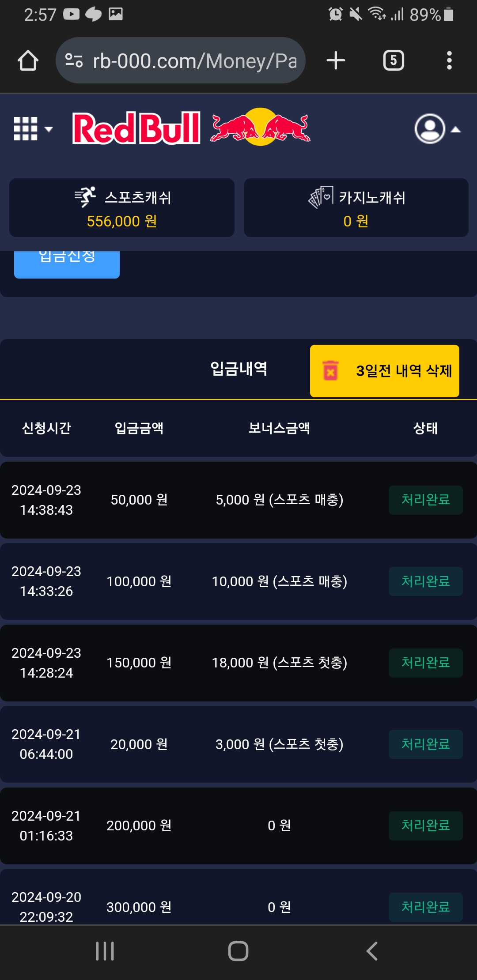Open Android recent apps button
The width and height of the screenshot is (477, 980).
(x=105, y=951)
